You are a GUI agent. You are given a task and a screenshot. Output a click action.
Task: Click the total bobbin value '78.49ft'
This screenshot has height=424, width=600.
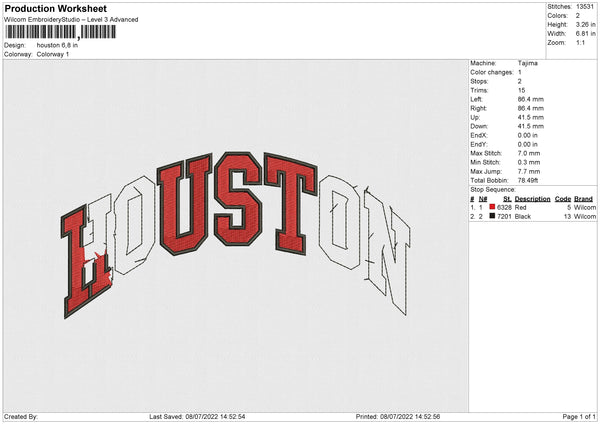tap(528, 181)
